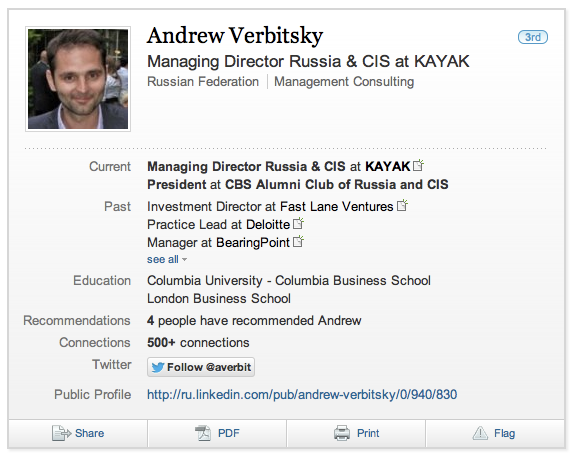
Task: Expand past positions with see all
Action: pos(163,259)
